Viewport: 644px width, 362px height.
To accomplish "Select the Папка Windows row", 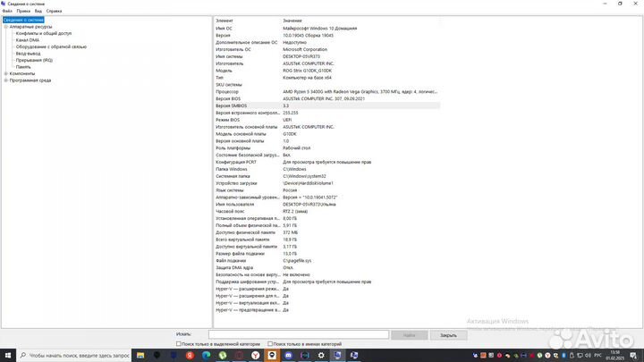I will tap(327, 169).
